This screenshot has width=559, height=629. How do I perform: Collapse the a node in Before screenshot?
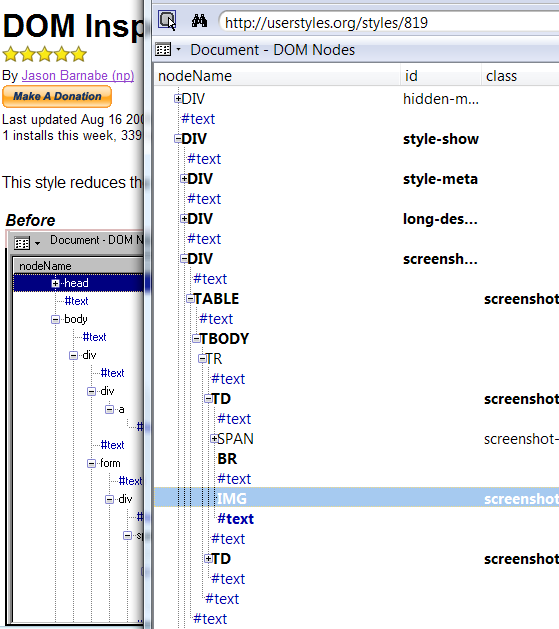click(x=109, y=409)
